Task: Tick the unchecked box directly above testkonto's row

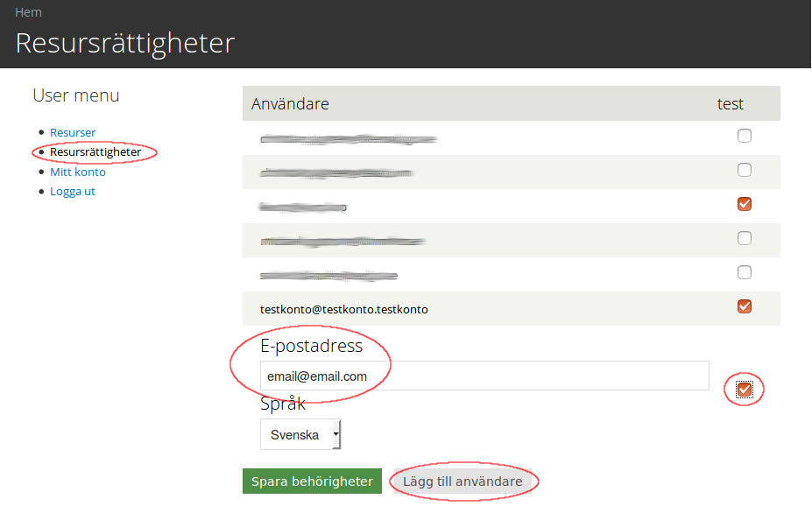Action: pyautogui.click(x=745, y=272)
